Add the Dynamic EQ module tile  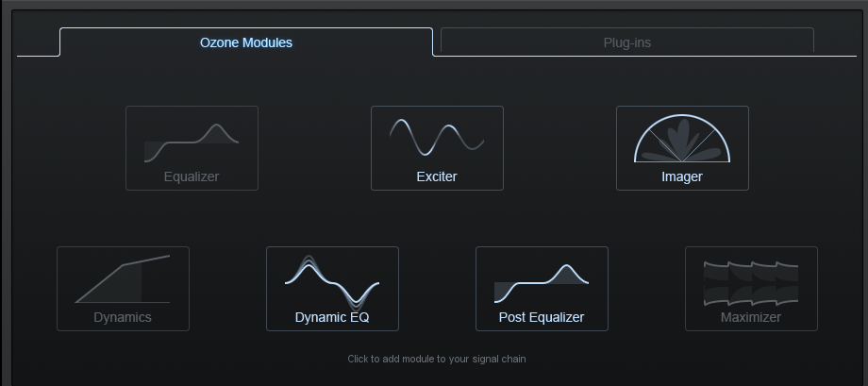[332, 289]
